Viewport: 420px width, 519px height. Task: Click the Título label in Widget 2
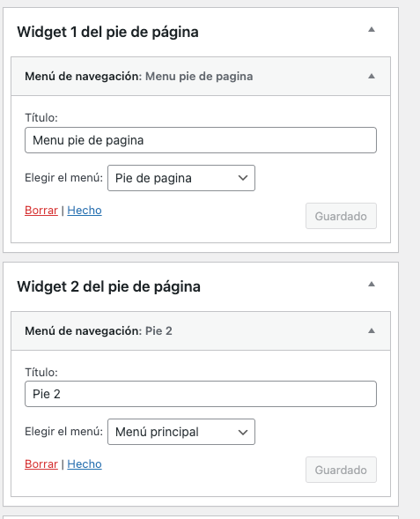pos(41,373)
